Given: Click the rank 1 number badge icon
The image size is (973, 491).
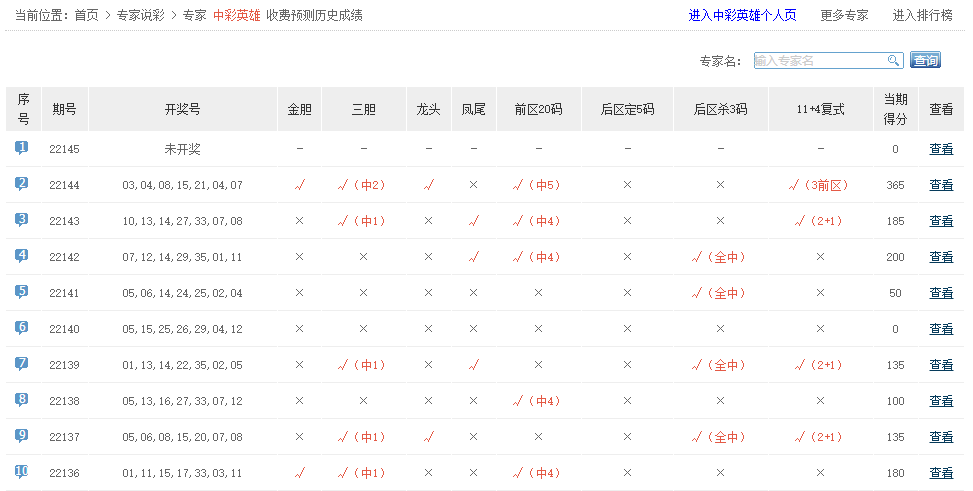Looking at the screenshot, I should click(x=22, y=148).
